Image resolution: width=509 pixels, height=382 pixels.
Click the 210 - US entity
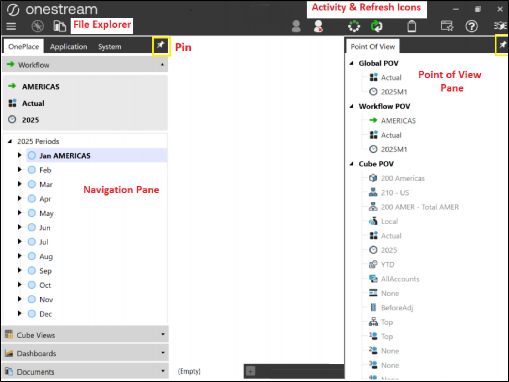coord(395,193)
